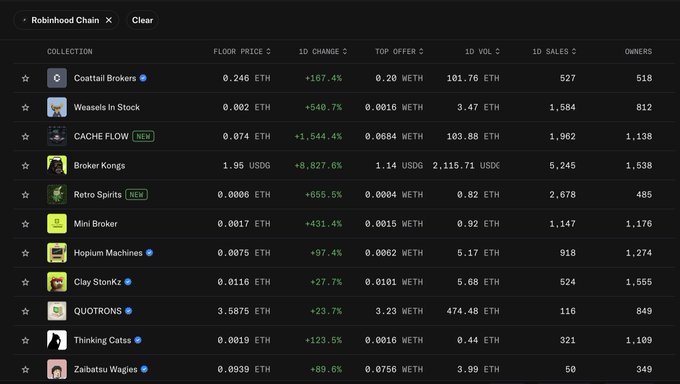Open the Thinking Catss cat avatar
The image size is (680, 384).
(57, 340)
